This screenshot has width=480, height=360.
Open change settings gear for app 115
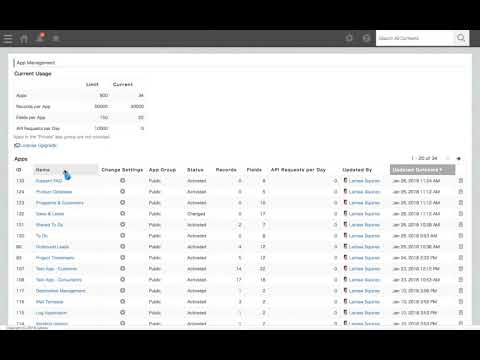(x=122, y=312)
